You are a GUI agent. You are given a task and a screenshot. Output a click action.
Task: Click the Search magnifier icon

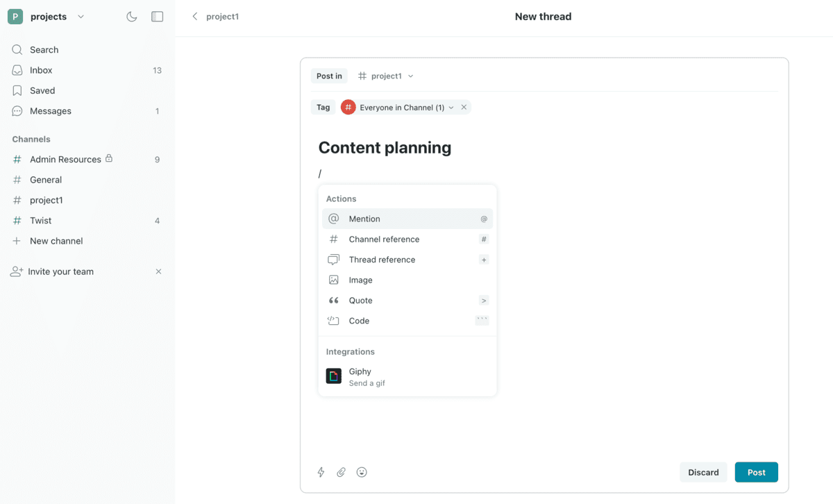pos(17,50)
